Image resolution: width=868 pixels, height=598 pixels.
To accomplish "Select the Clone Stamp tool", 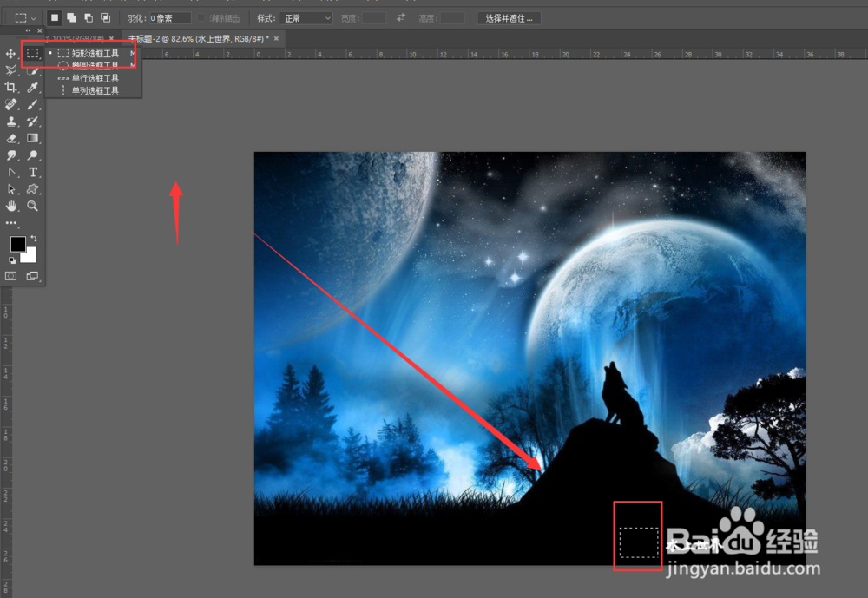I will tap(10, 122).
